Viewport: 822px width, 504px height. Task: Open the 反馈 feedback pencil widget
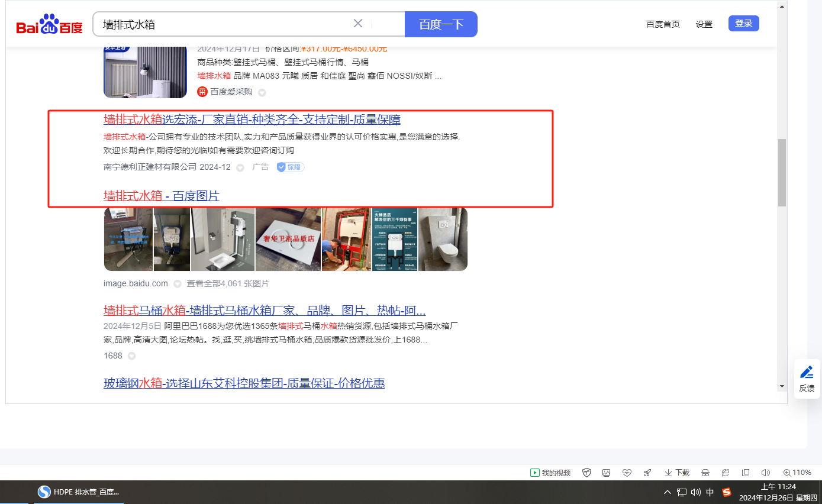[807, 379]
